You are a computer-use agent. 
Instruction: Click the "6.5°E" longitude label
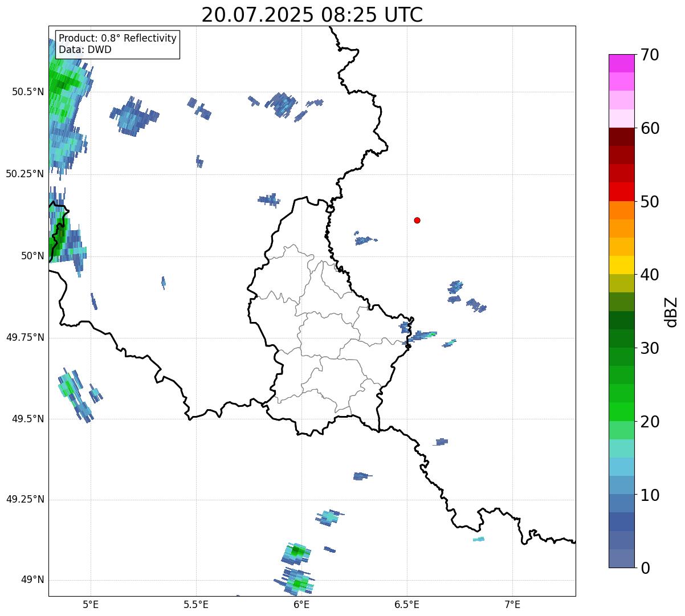point(407,604)
